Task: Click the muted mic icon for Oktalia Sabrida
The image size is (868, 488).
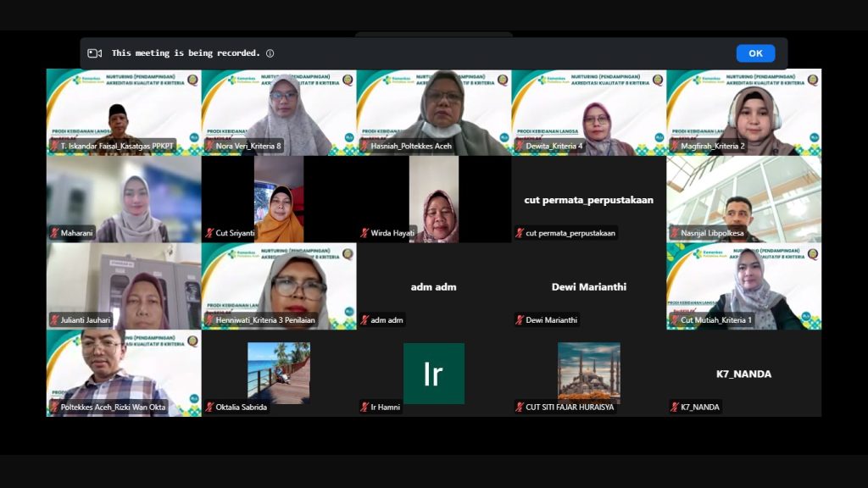Action: click(210, 408)
